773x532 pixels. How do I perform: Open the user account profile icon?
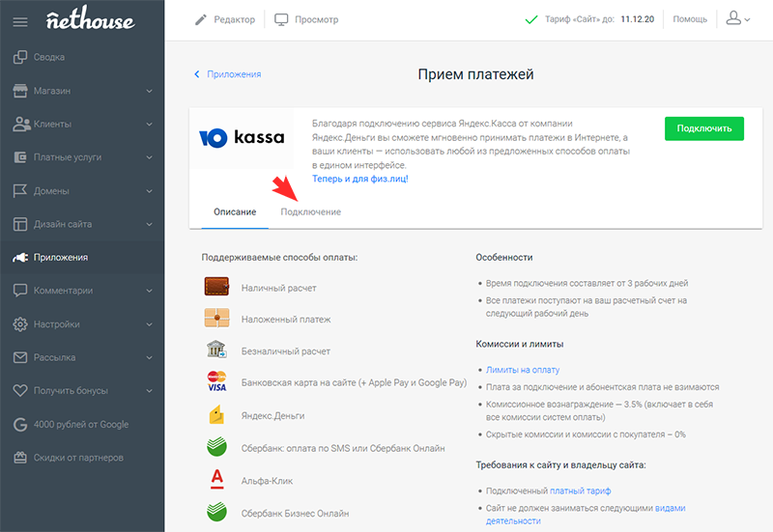[733, 18]
